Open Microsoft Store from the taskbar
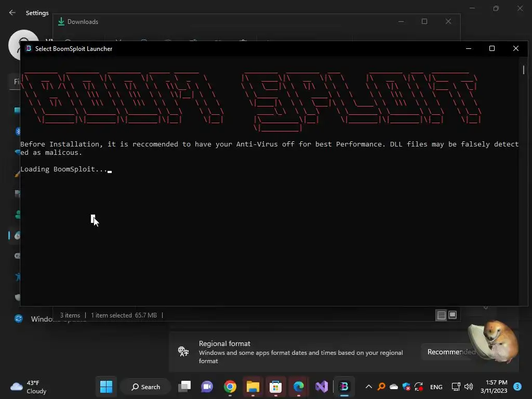This screenshot has height=399, width=532. (x=275, y=387)
